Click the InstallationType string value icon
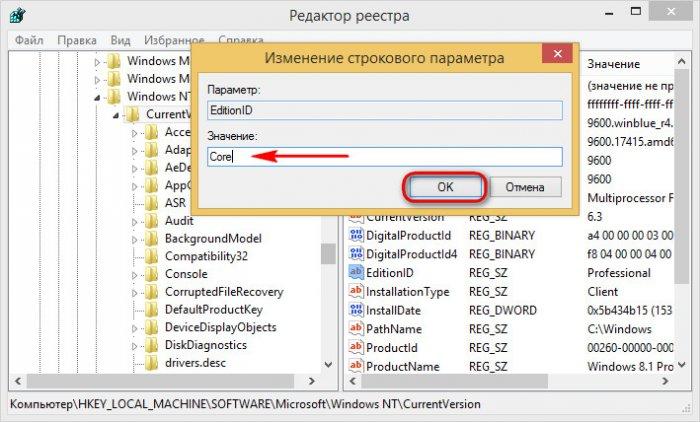 tap(356, 291)
